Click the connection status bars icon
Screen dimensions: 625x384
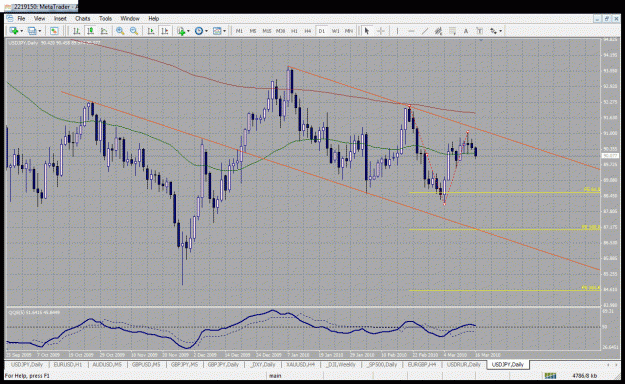550,376
